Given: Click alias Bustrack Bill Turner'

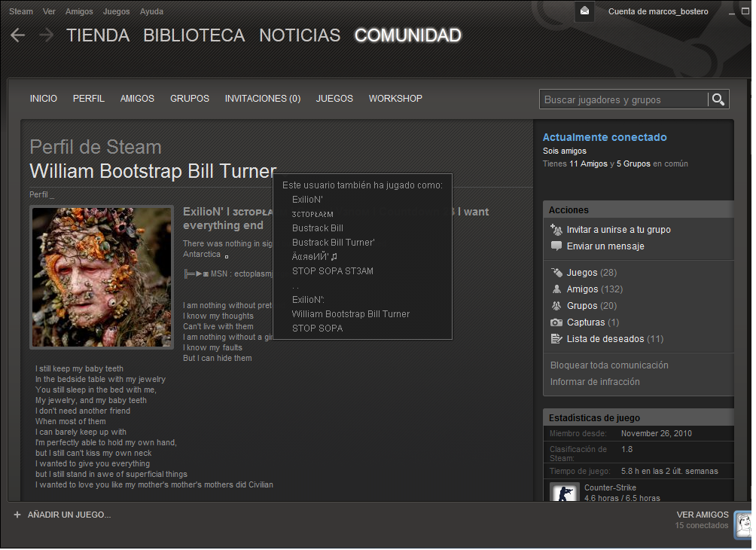Looking at the screenshot, I should click(x=333, y=243).
